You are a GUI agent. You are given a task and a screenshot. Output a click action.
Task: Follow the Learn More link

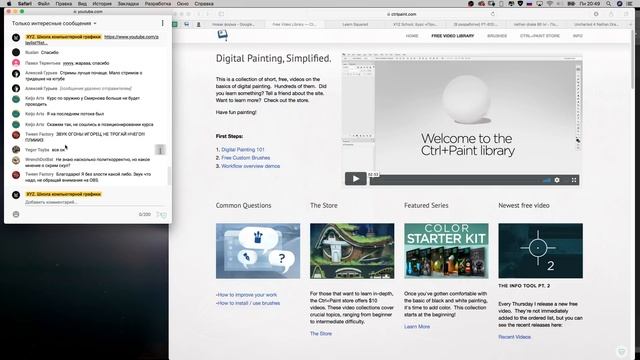click(x=417, y=327)
